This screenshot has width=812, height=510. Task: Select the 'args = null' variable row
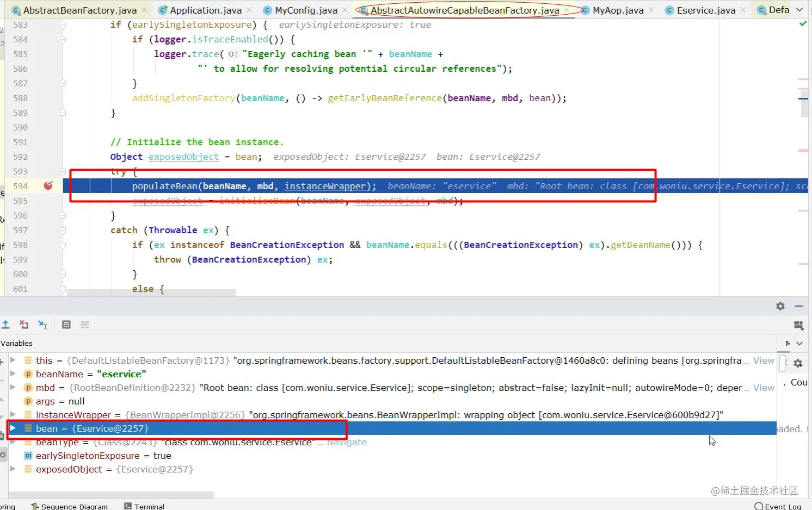392,401
